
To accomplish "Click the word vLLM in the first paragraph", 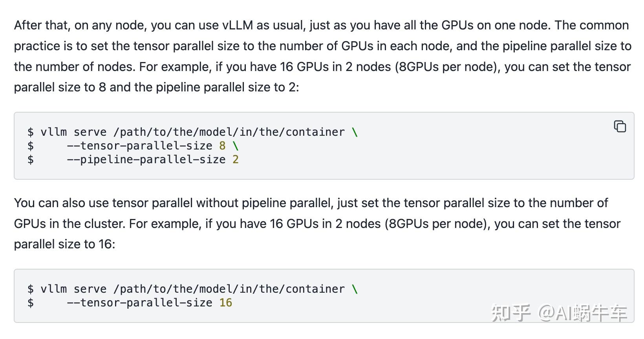I will click(x=238, y=26).
